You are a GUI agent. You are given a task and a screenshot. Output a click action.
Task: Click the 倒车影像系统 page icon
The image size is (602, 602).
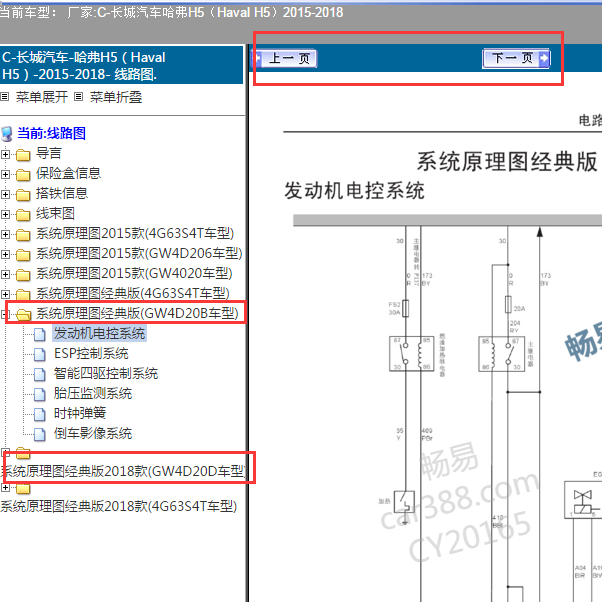(40, 434)
